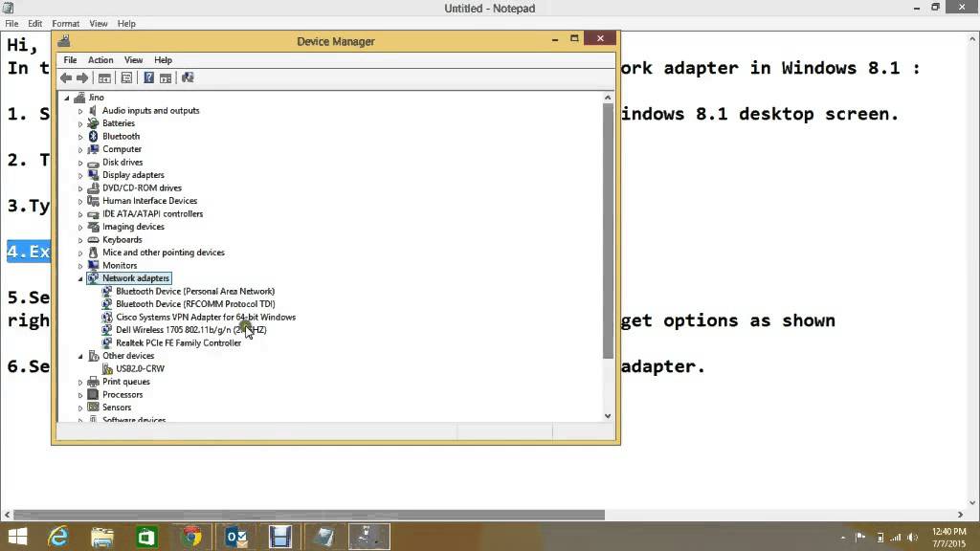980x551 pixels.
Task: Select Bluetooth Device (Personal Area Network)
Action: (x=195, y=291)
